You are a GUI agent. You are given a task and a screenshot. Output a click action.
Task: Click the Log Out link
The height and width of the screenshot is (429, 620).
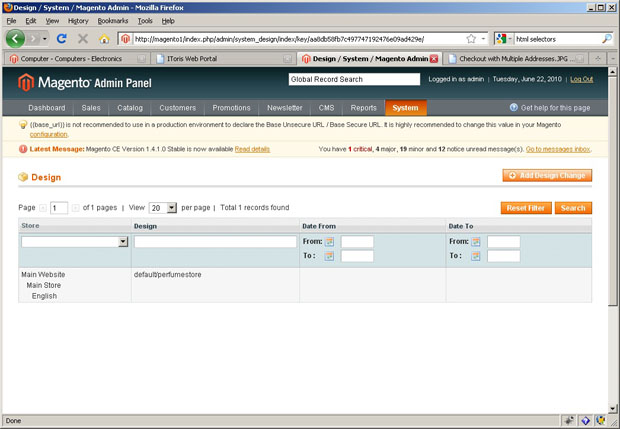[582, 79]
